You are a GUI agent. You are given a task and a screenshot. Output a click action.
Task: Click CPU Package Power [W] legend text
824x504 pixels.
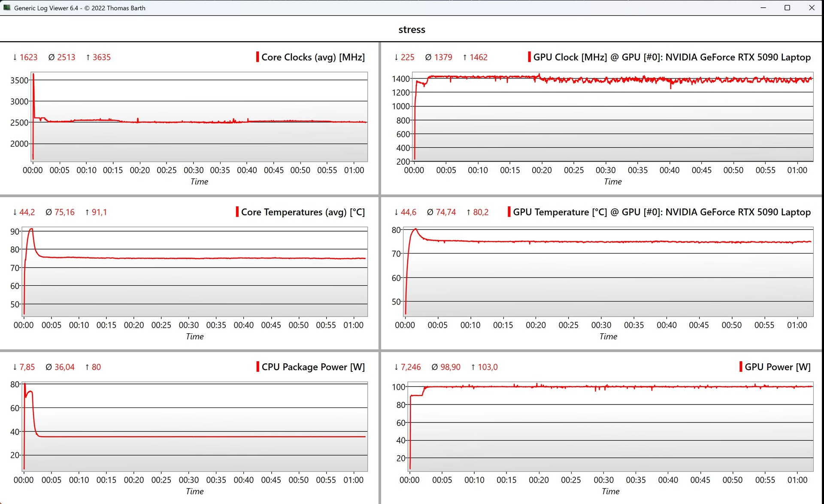click(x=313, y=367)
